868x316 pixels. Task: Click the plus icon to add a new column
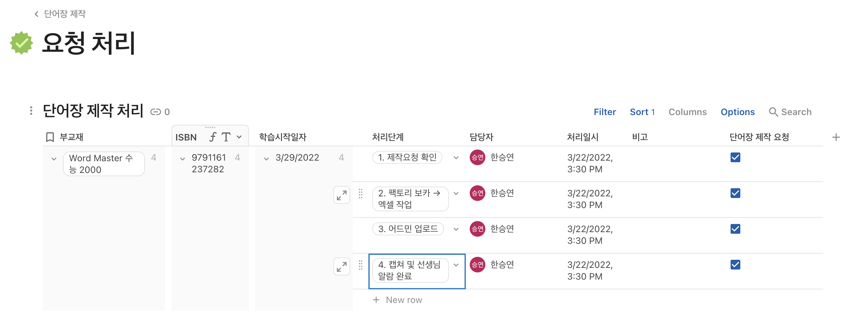tap(836, 137)
